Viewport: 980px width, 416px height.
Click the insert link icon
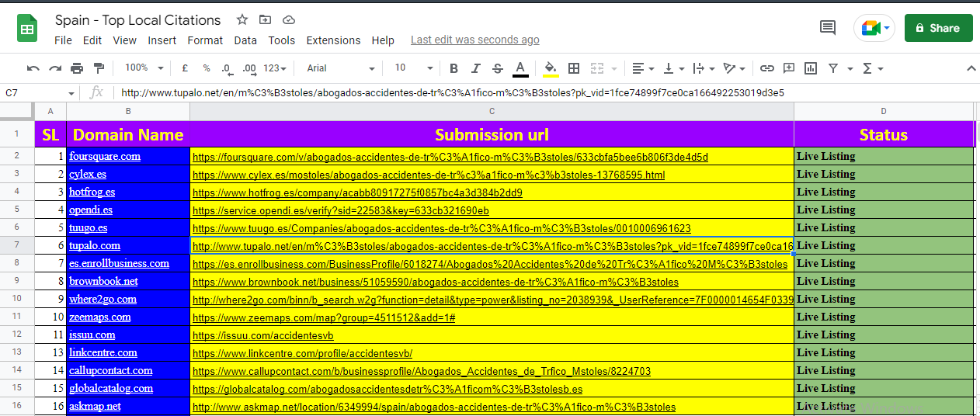[766, 68]
